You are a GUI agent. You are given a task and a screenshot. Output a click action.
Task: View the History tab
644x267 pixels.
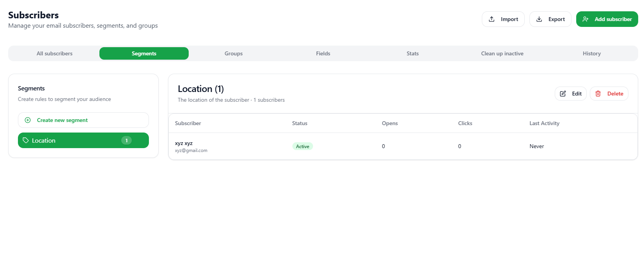[592, 53]
